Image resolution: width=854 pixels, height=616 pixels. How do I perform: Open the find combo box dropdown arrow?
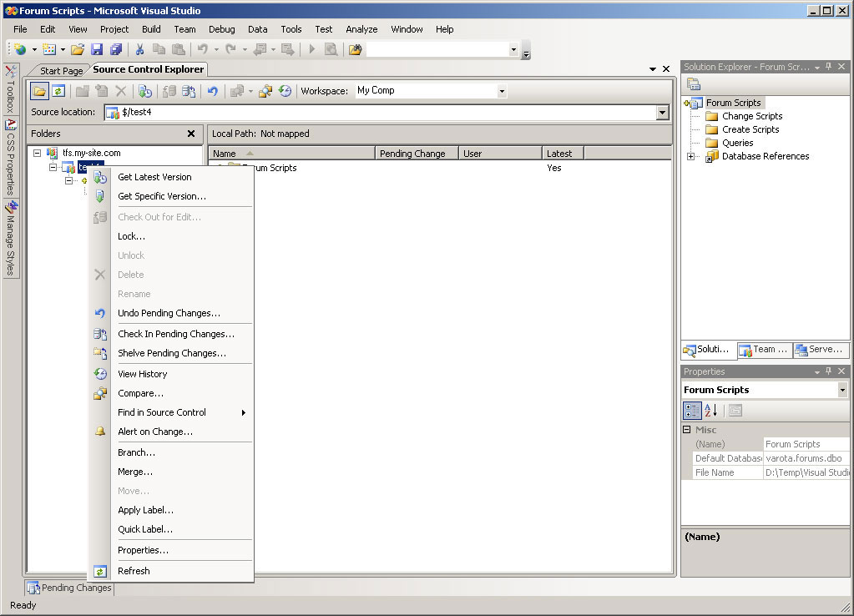pyautogui.click(x=513, y=50)
